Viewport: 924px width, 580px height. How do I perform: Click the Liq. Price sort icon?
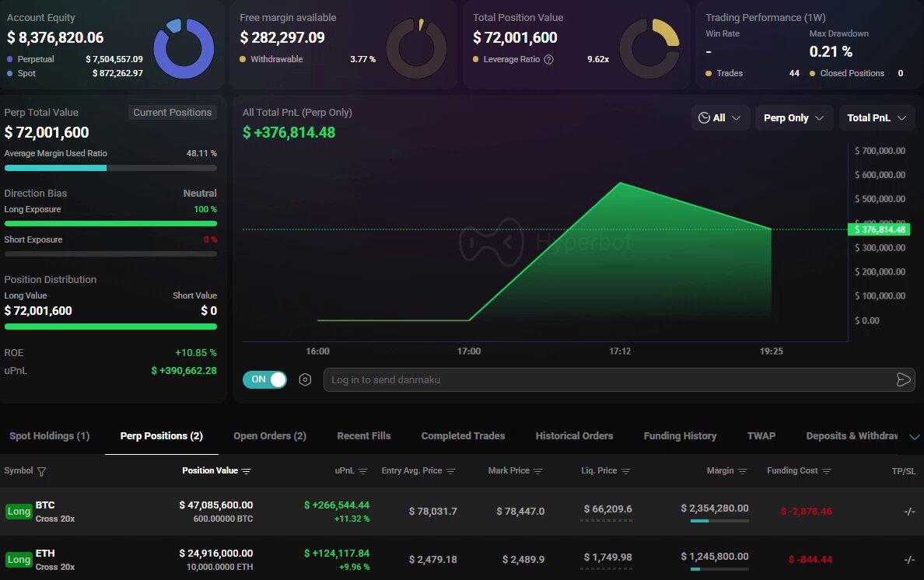pos(626,471)
